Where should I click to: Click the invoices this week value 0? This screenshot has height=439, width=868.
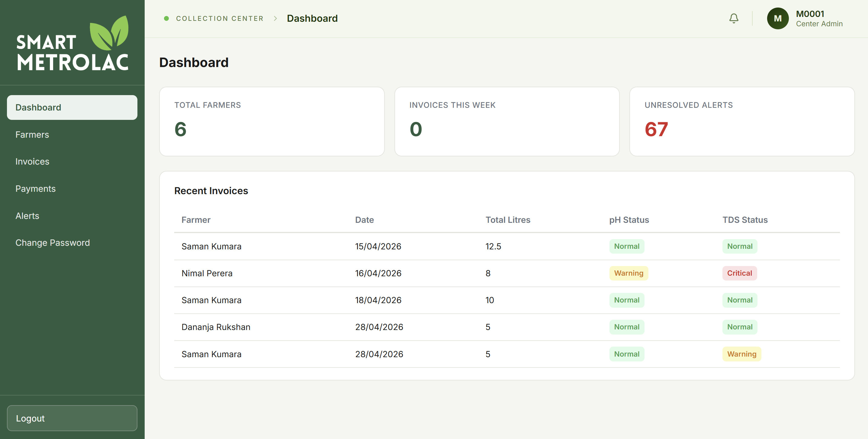click(x=416, y=130)
